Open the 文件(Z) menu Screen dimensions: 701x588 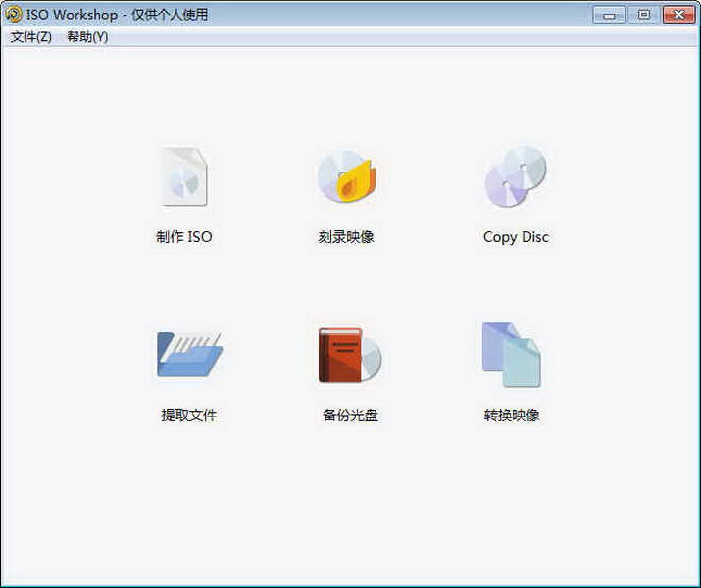tap(30, 37)
